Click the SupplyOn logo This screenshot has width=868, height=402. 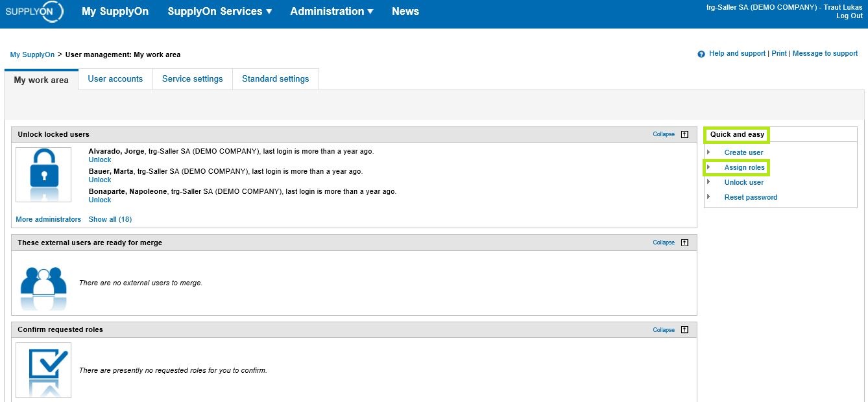(34, 12)
